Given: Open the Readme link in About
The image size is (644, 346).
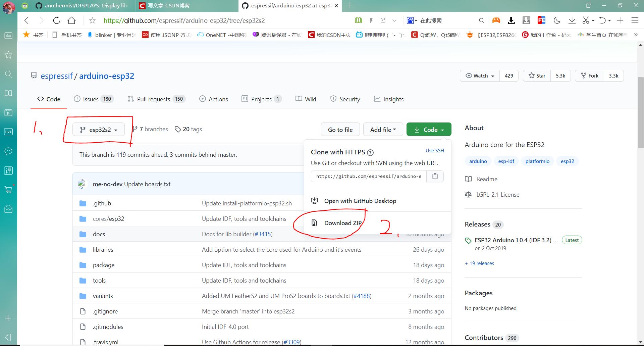Looking at the screenshot, I should point(481,179).
